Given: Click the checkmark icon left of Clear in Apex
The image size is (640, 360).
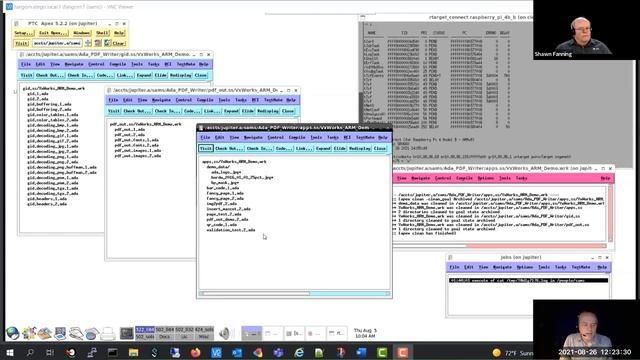Looking at the screenshot, I should [x=107, y=43].
